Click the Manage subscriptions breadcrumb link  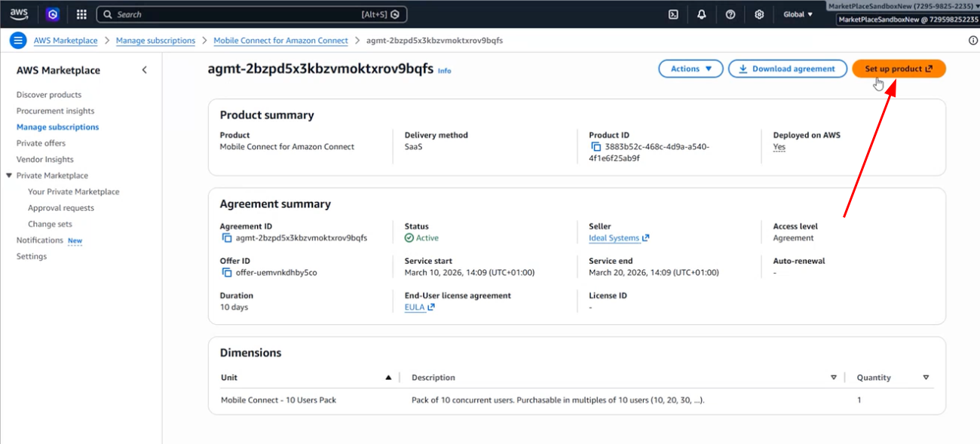click(155, 41)
